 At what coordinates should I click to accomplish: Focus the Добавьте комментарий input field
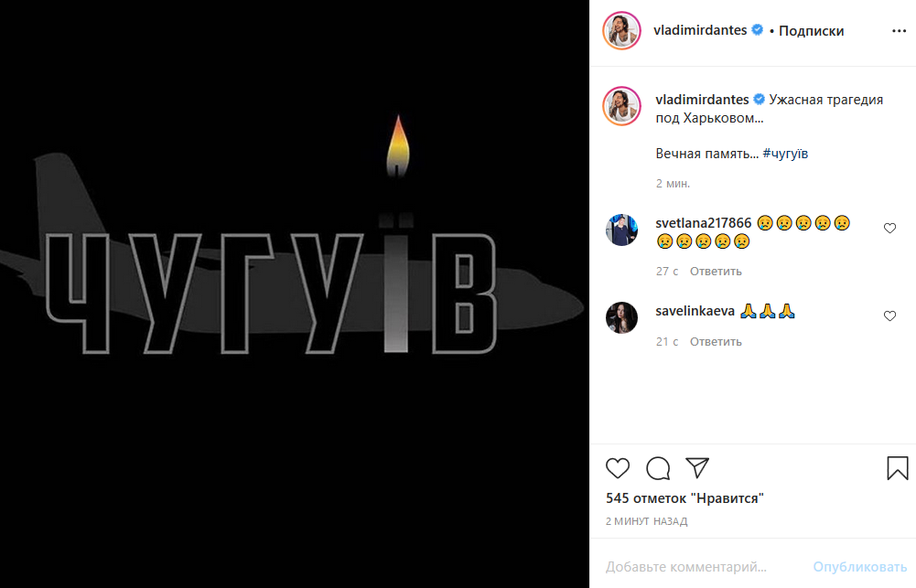pos(703,566)
